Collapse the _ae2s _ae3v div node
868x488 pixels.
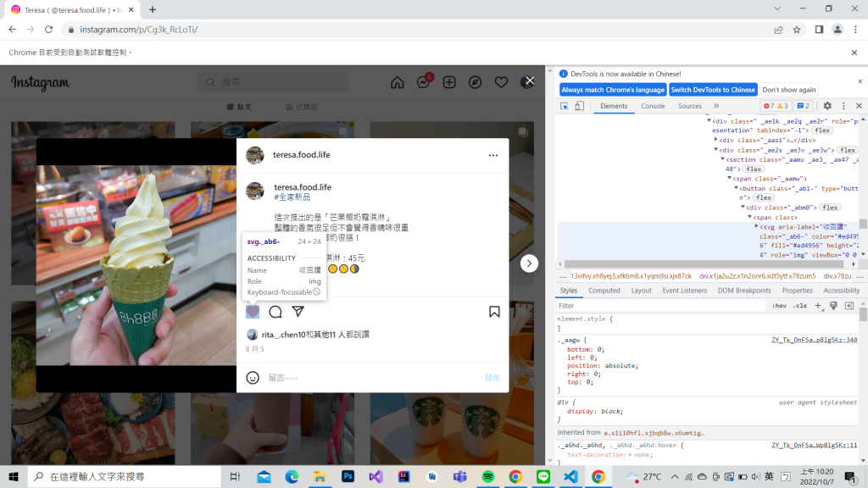[x=715, y=150]
